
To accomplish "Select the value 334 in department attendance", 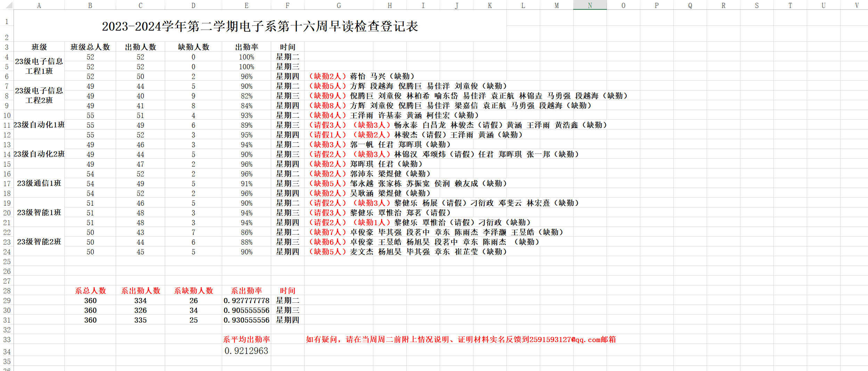I will point(140,300).
